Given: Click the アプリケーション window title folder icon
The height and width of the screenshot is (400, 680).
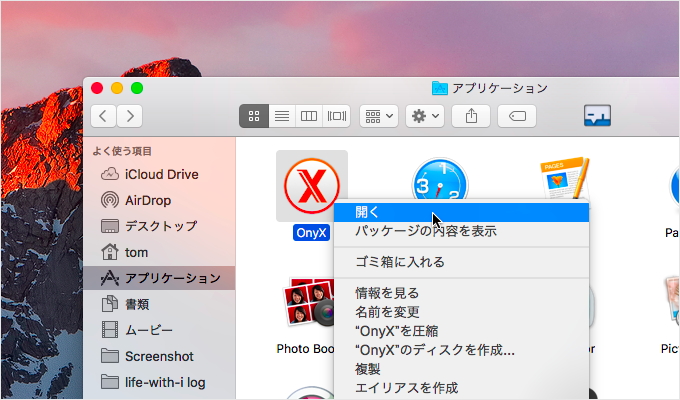Looking at the screenshot, I should pyautogui.click(x=440, y=88).
